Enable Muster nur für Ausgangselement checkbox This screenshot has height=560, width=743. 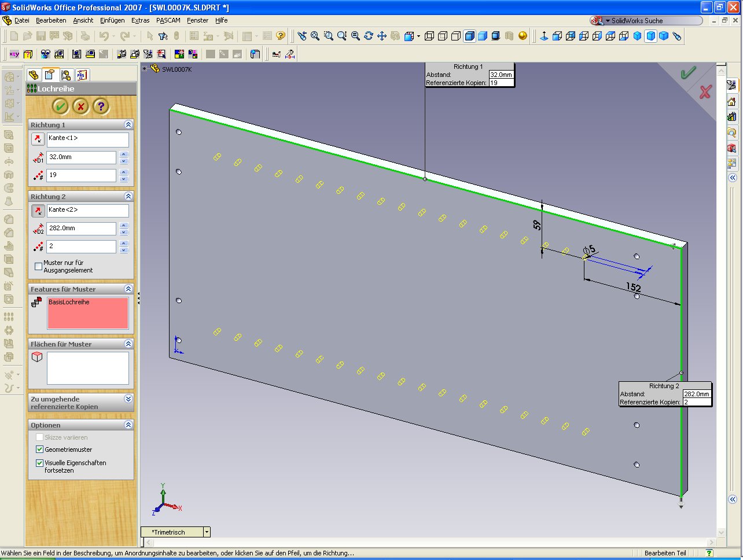[x=39, y=266]
